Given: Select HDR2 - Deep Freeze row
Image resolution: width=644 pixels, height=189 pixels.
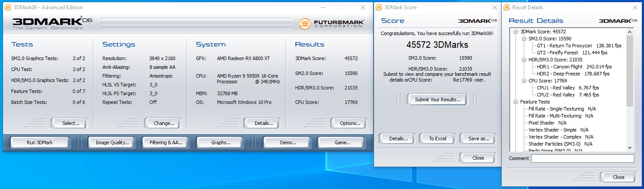Looking at the screenshot, I should (x=573, y=74).
